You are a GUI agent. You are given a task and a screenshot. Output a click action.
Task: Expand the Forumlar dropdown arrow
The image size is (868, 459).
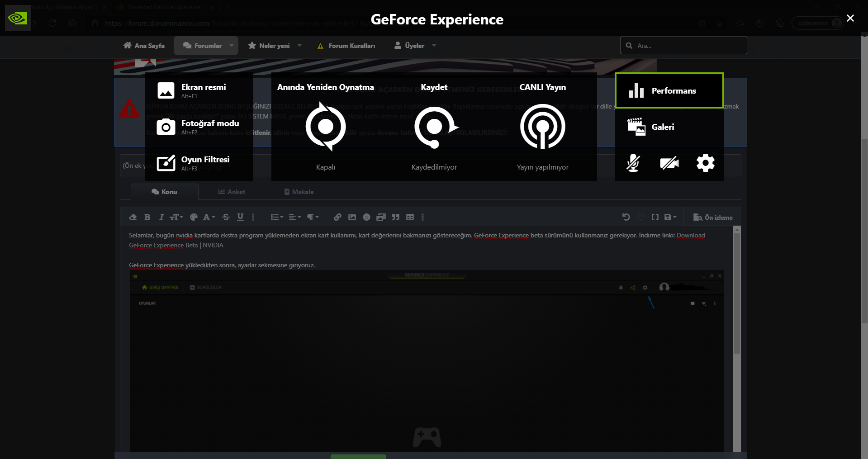coord(232,46)
